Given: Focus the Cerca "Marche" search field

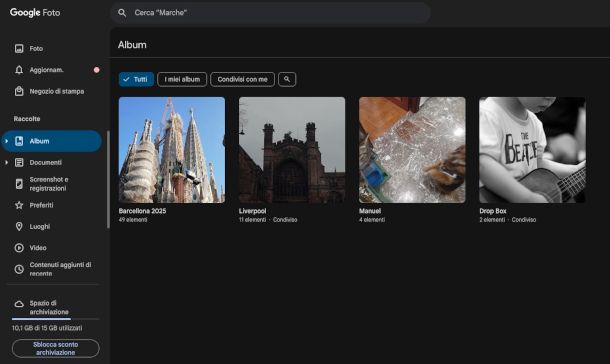Looking at the screenshot, I should pos(270,13).
